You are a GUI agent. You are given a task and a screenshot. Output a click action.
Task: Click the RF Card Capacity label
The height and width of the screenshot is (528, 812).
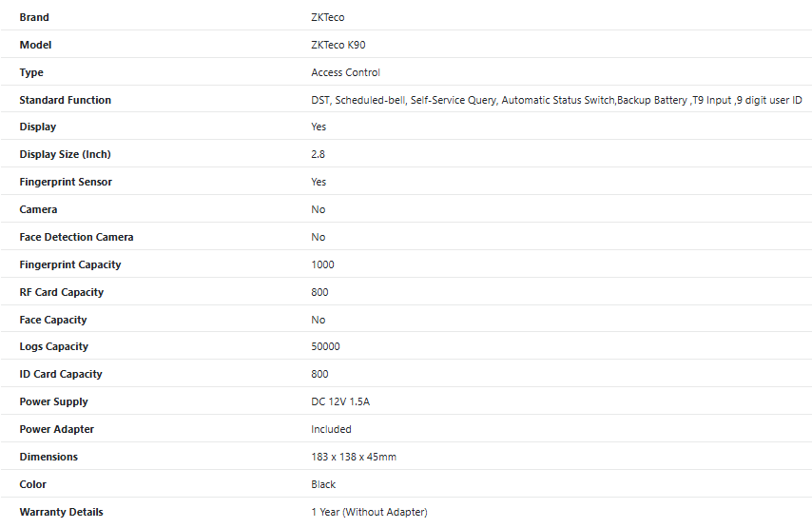coord(61,292)
